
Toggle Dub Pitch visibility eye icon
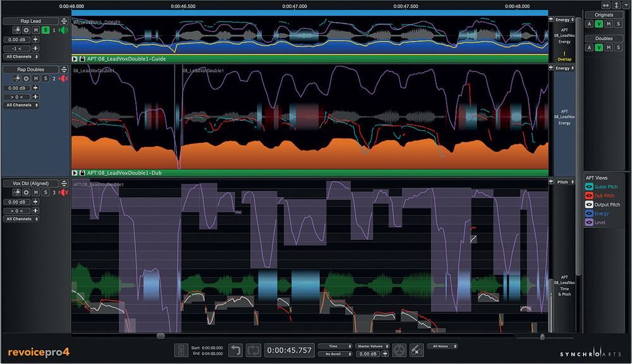coord(589,196)
